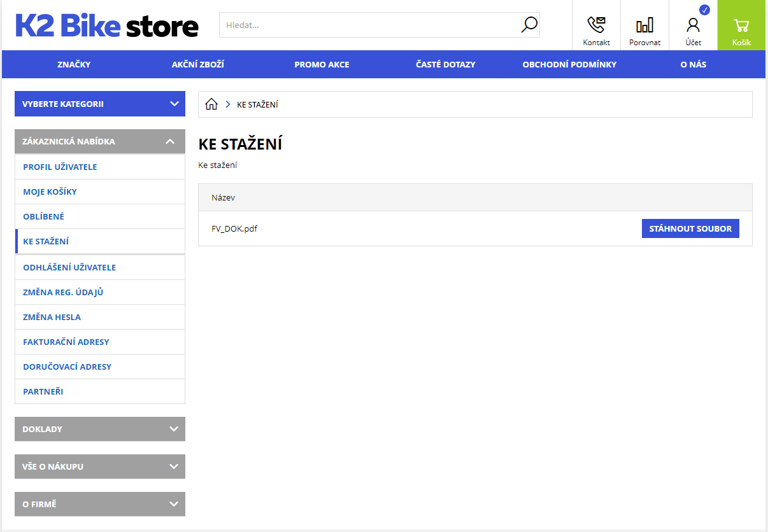Image resolution: width=768 pixels, height=532 pixels.
Task: Click the K2 Bike store logo
Action: (x=107, y=25)
